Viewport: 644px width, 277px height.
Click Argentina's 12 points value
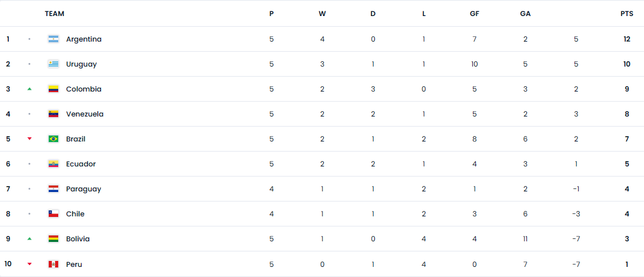coord(627,39)
